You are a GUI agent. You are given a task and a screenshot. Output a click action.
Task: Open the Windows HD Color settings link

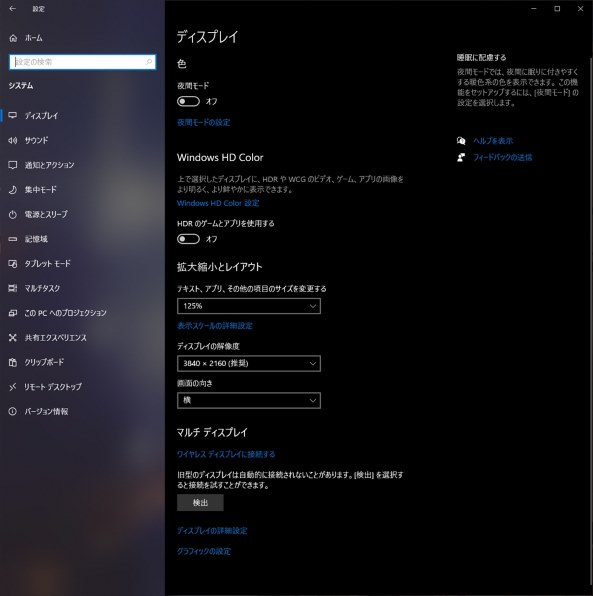218,203
